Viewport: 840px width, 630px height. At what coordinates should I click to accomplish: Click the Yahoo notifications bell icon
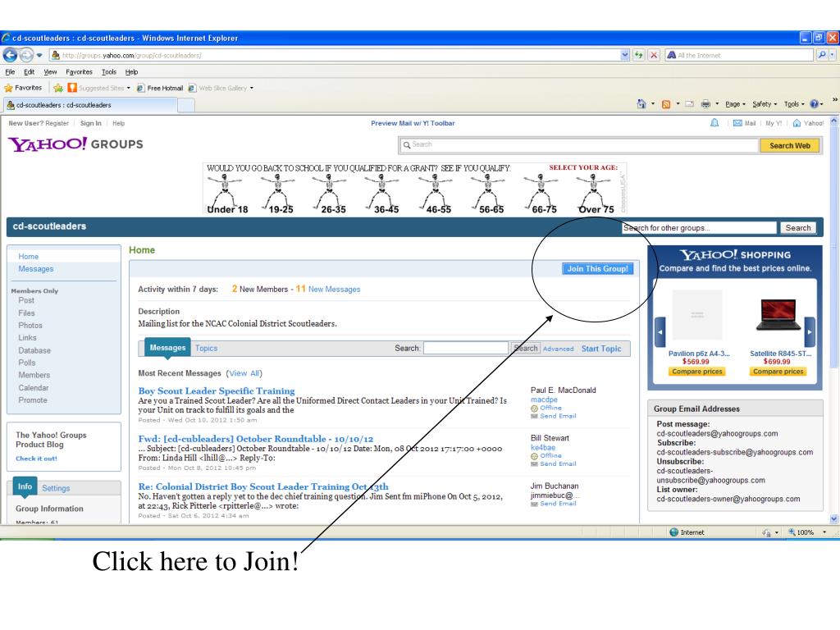click(x=714, y=123)
